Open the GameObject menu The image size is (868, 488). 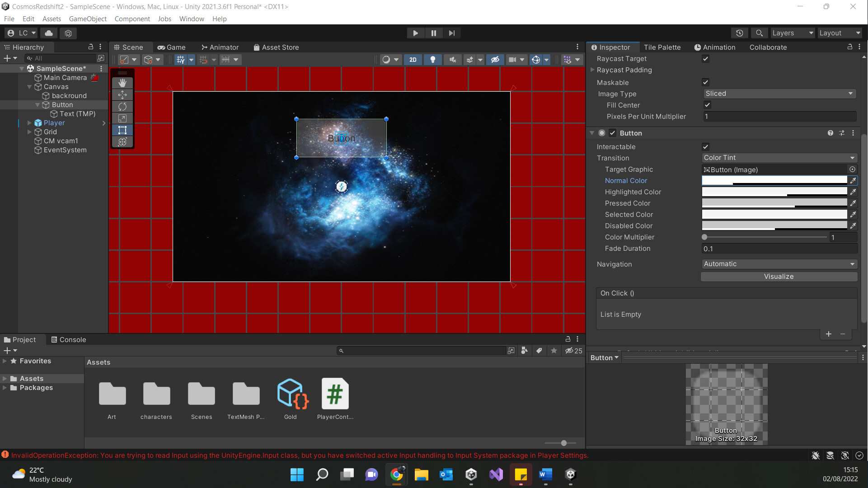click(x=88, y=19)
